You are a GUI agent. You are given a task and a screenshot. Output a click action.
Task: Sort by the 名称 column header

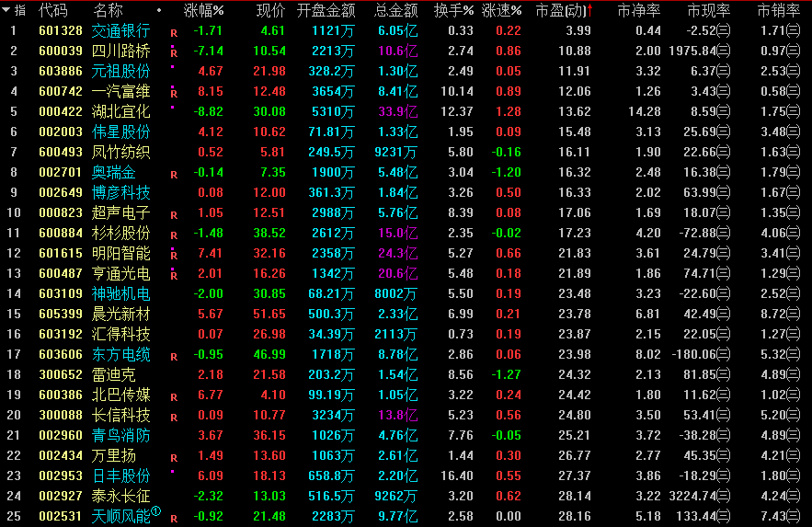[x=108, y=10]
